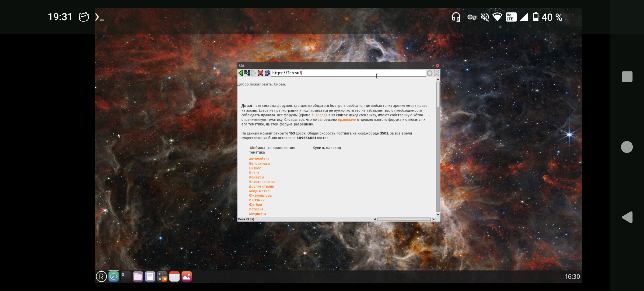The height and width of the screenshot is (291, 644).
Task: Open the Бизнес board
Action: [255, 168]
